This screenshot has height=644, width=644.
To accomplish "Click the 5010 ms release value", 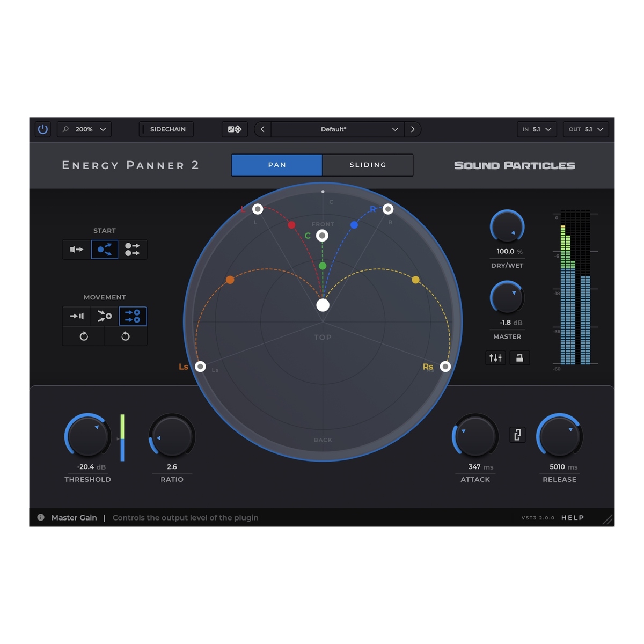I will 563,467.
